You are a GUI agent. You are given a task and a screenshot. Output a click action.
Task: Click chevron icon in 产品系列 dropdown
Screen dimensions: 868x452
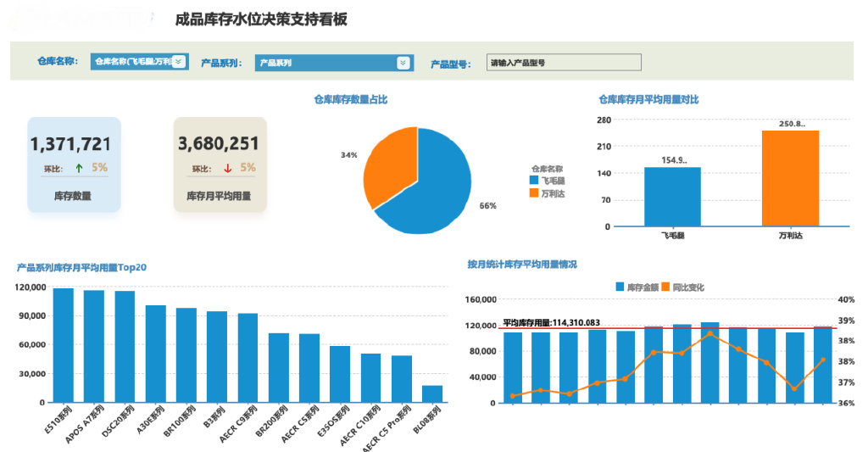pos(403,63)
